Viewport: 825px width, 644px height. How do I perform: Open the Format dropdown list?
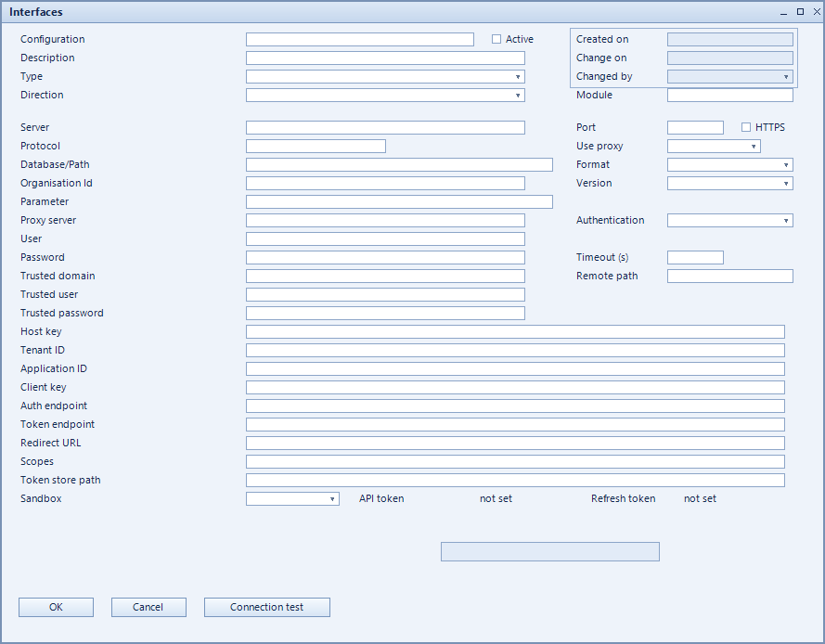729,164
